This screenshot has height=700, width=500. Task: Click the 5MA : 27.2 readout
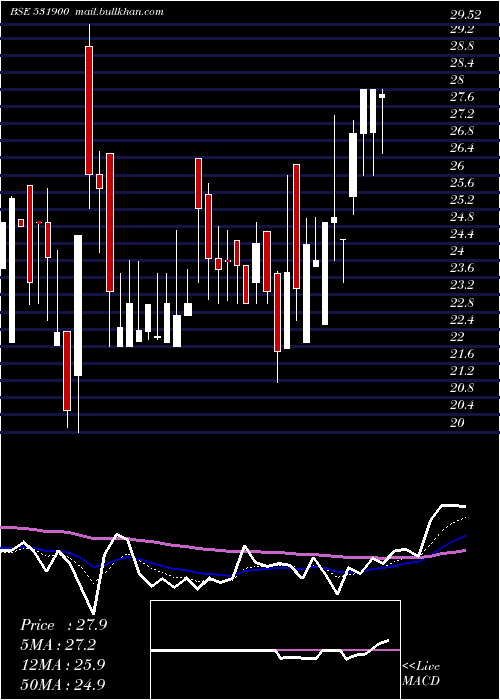[58, 645]
